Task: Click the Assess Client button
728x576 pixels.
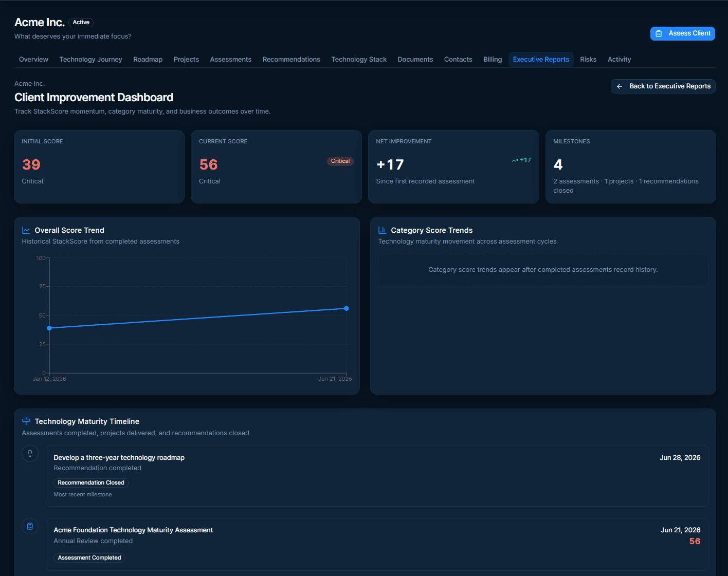Action: [x=682, y=33]
